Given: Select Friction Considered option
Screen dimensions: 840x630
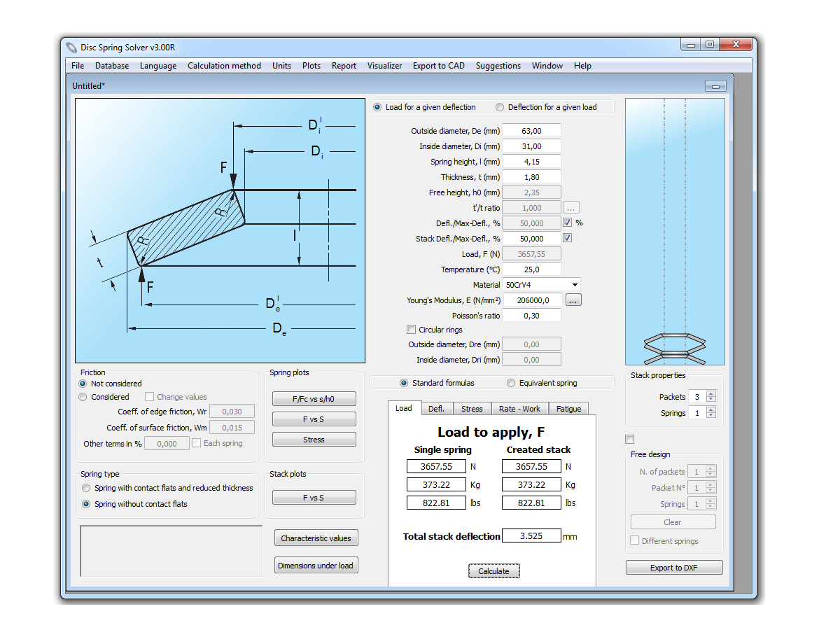Looking at the screenshot, I should [104, 397].
